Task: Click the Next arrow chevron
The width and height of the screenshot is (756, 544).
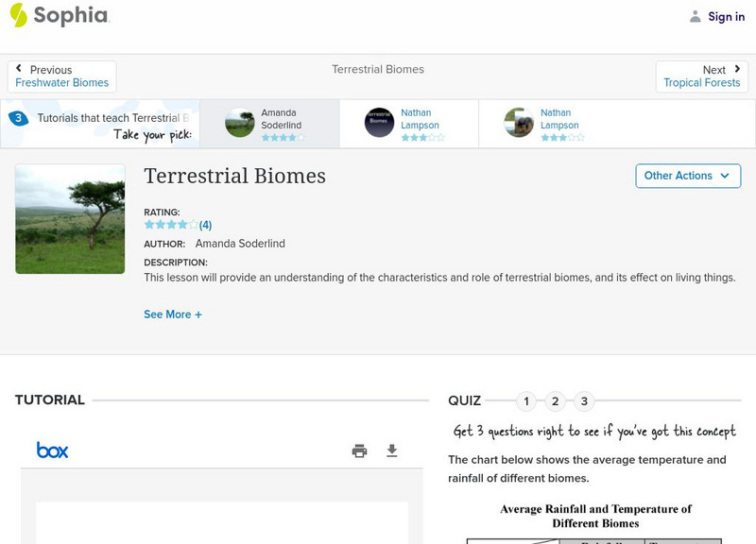Action: tap(737, 70)
